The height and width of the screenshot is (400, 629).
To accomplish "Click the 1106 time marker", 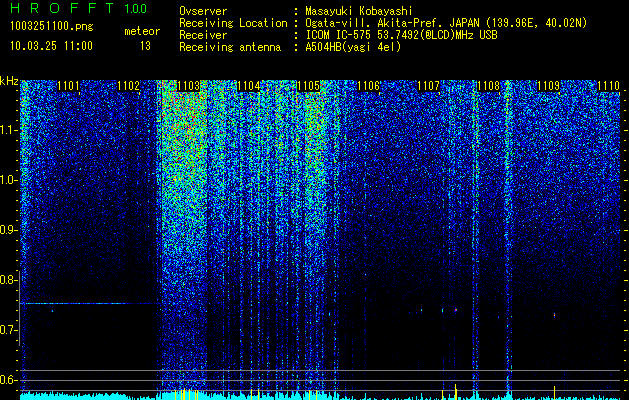I will coord(368,86).
